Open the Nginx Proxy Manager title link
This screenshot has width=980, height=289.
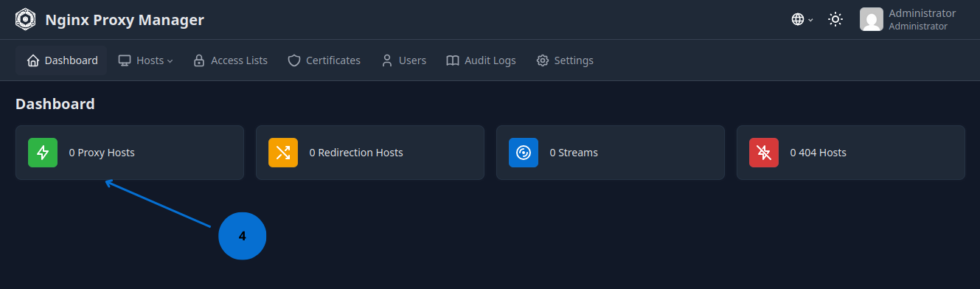click(125, 20)
